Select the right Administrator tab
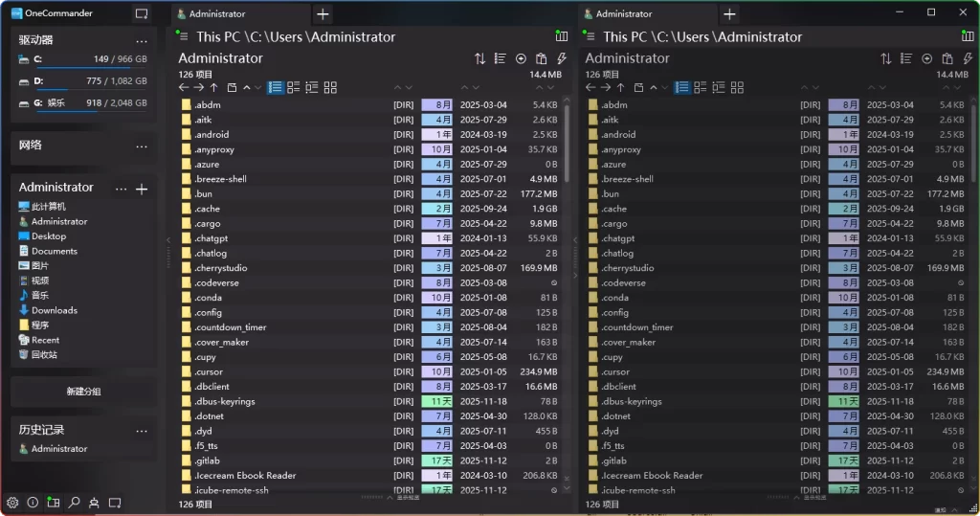 pyautogui.click(x=648, y=13)
